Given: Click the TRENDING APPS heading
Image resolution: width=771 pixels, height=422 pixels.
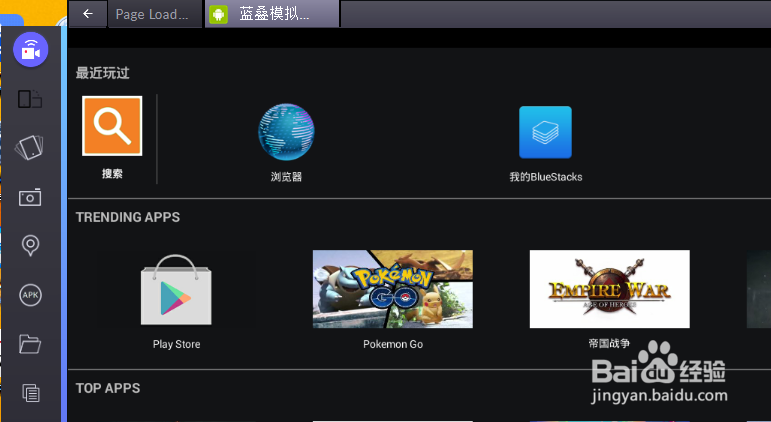Looking at the screenshot, I should click(x=128, y=217).
